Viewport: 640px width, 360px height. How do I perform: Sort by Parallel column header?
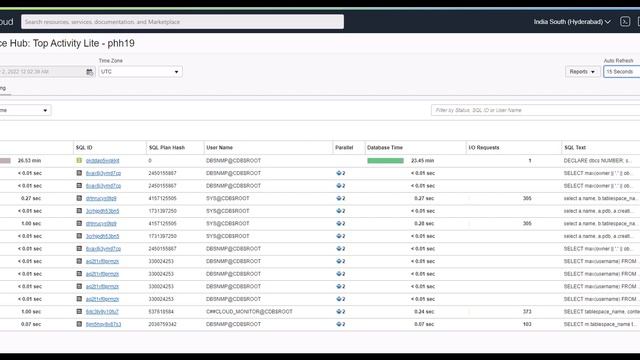pyautogui.click(x=344, y=147)
